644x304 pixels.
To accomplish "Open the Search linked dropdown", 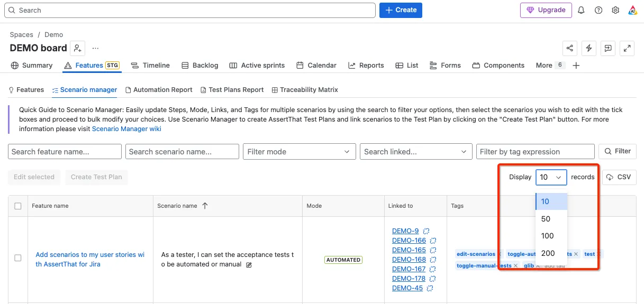I will tap(416, 152).
